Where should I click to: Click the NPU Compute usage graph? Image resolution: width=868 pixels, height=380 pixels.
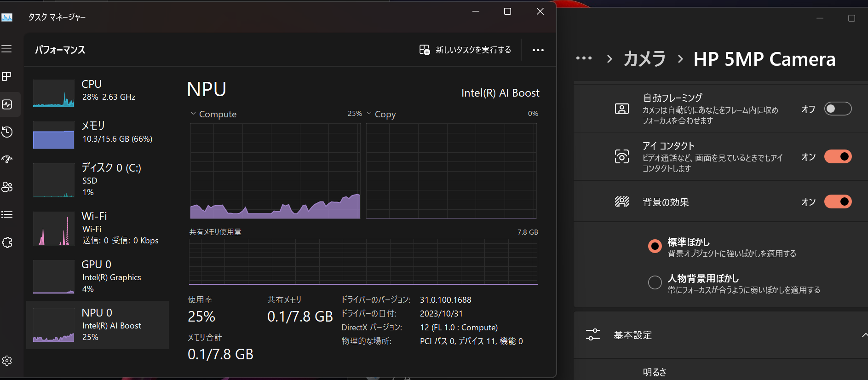tap(275, 171)
